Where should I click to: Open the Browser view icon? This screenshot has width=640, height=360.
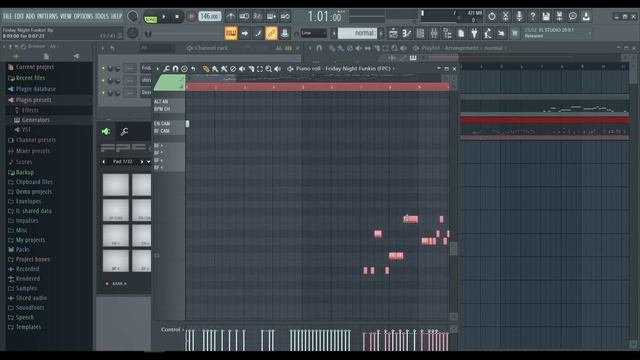(x=447, y=33)
